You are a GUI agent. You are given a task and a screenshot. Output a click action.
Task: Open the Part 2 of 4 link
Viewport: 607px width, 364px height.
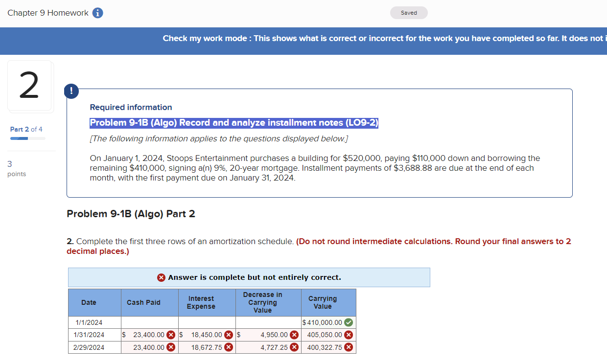click(x=26, y=129)
